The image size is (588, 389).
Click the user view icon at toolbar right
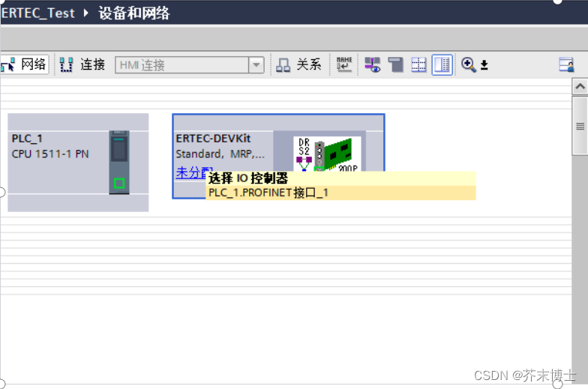point(566,64)
